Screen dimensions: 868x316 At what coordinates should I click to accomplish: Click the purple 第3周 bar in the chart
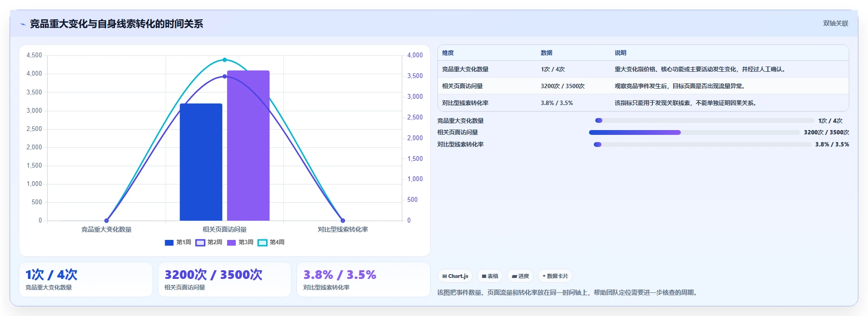pyautogui.click(x=248, y=145)
